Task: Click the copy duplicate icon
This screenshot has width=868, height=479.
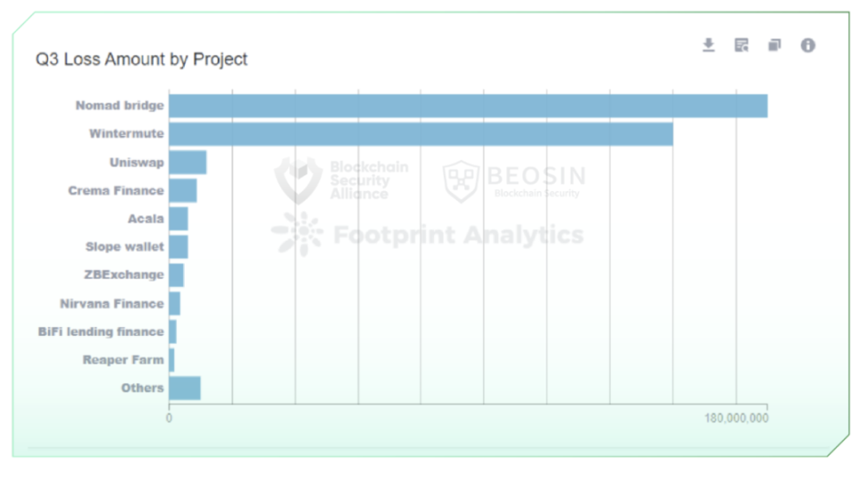Action: 774,46
